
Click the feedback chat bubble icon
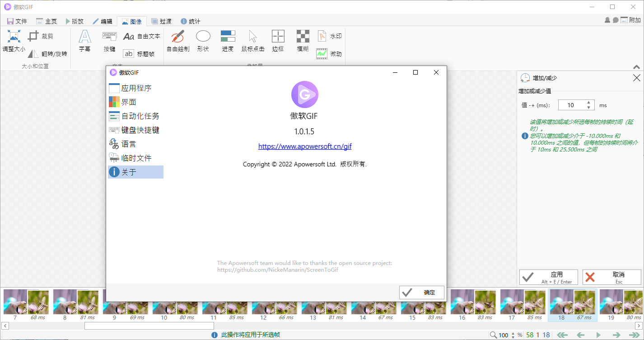point(615,20)
